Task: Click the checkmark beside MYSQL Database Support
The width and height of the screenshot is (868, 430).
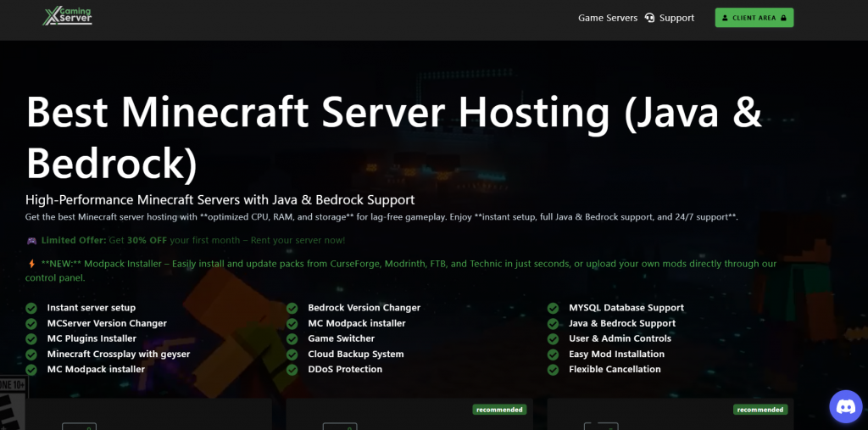Action: pyautogui.click(x=553, y=308)
